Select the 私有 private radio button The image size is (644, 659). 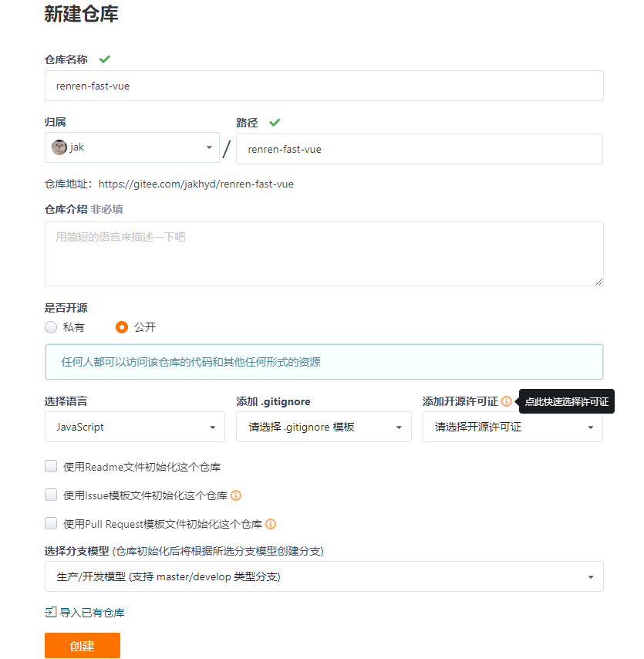click(x=51, y=327)
